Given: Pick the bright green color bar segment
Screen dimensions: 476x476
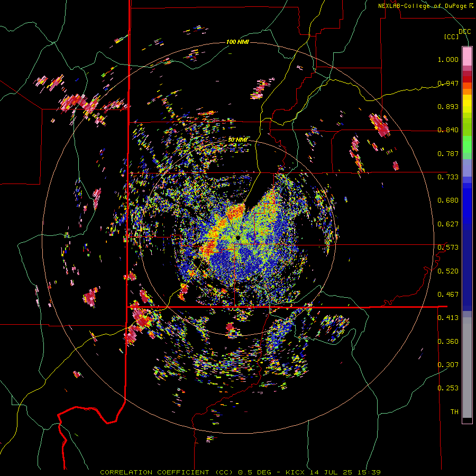Looking at the screenshot, I should [x=467, y=144].
